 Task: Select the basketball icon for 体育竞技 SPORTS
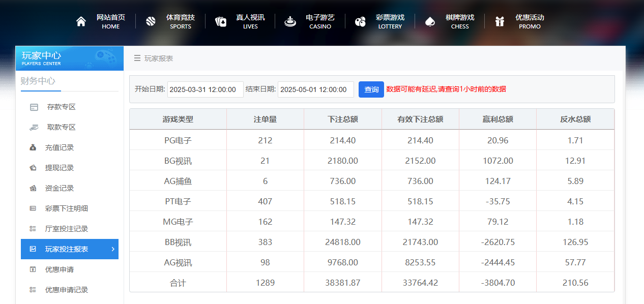click(x=150, y=20)
